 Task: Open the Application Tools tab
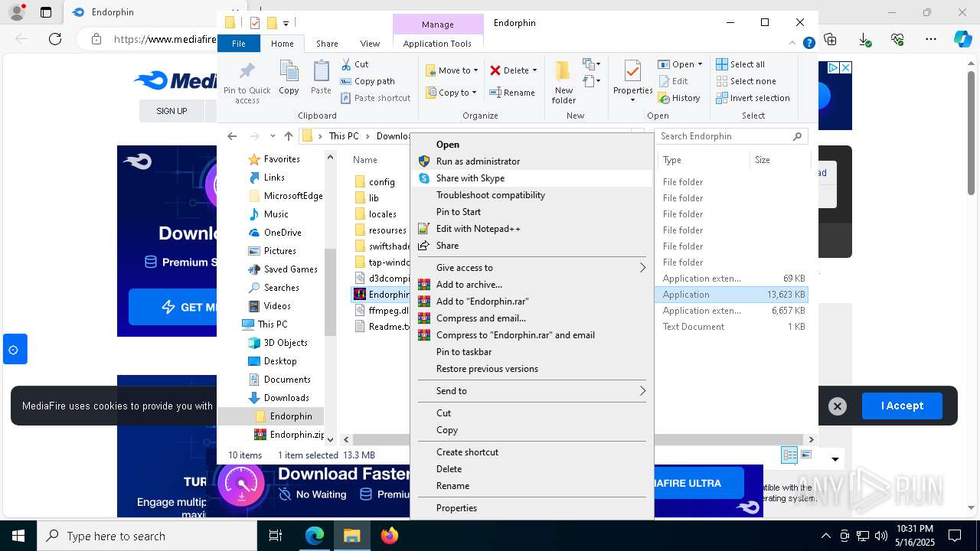pyautogui.click(x=437, y=44)
